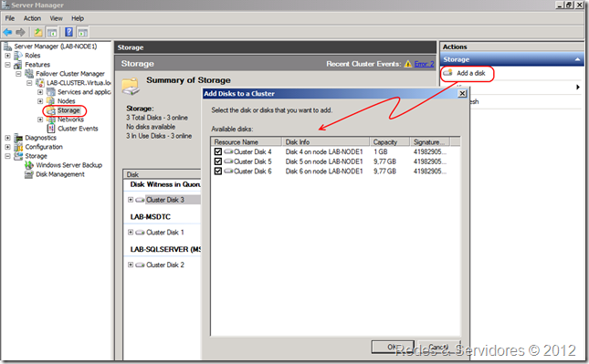This screenshot has width=589, height=364.
Task: Expand the Nodes tree node
Action: (x=40, y=101)
